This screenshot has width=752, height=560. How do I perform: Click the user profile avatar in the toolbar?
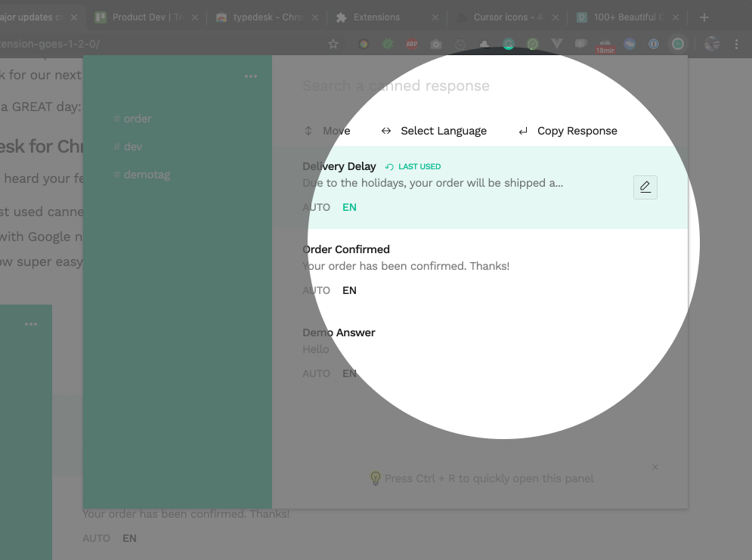click(x=712, y=45)
